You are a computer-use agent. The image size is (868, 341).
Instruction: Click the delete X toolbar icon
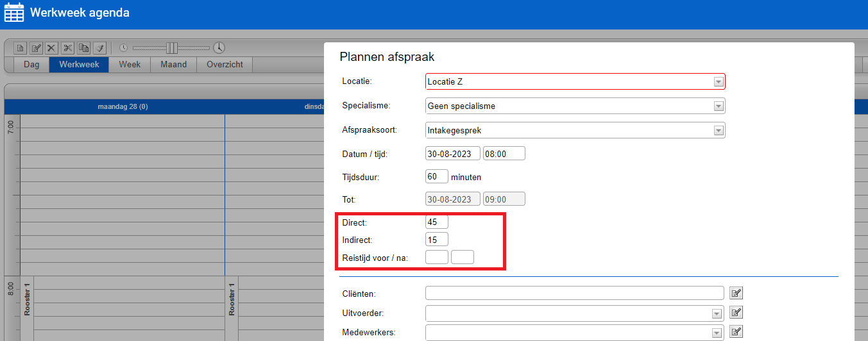[52, 48]
